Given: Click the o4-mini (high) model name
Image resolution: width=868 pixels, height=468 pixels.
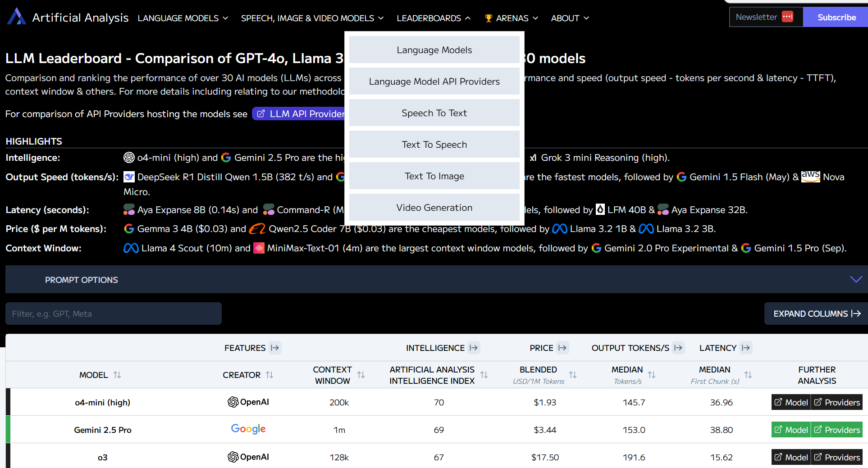Looking at the screenshot, I should click(103, 402).
